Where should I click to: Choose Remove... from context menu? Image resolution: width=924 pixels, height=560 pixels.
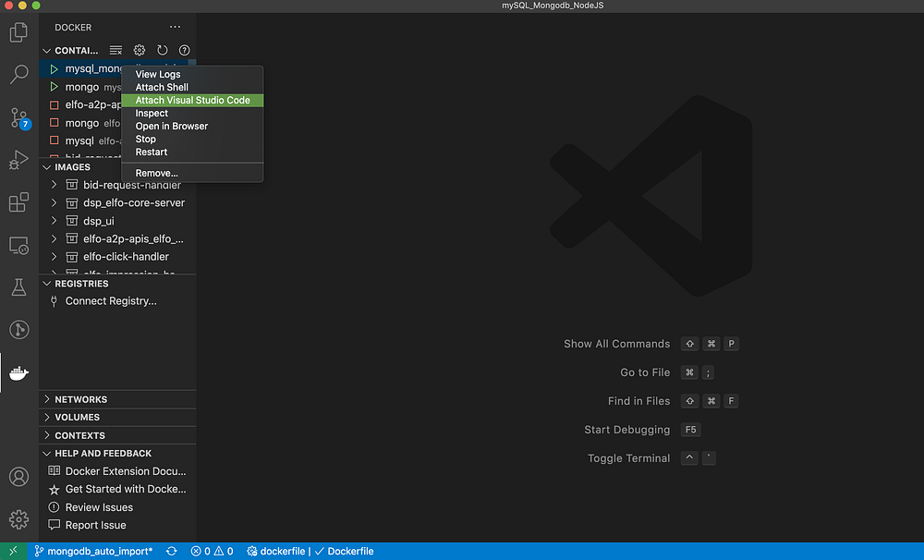192,174
